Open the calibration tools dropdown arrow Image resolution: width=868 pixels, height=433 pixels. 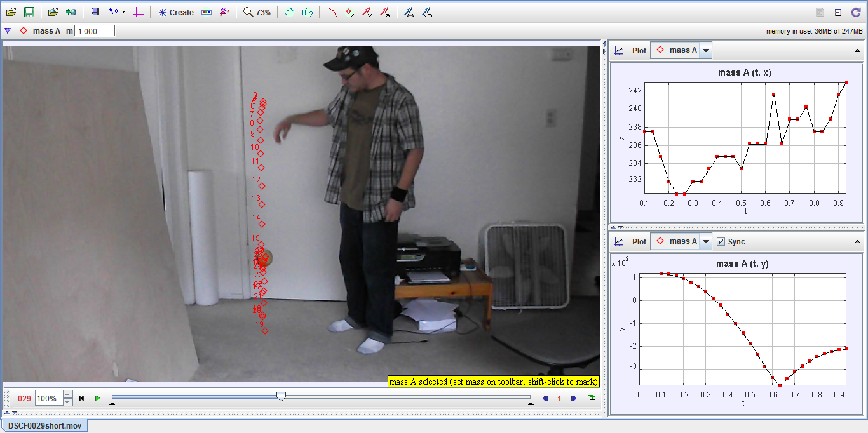click(x=125, y=11)
